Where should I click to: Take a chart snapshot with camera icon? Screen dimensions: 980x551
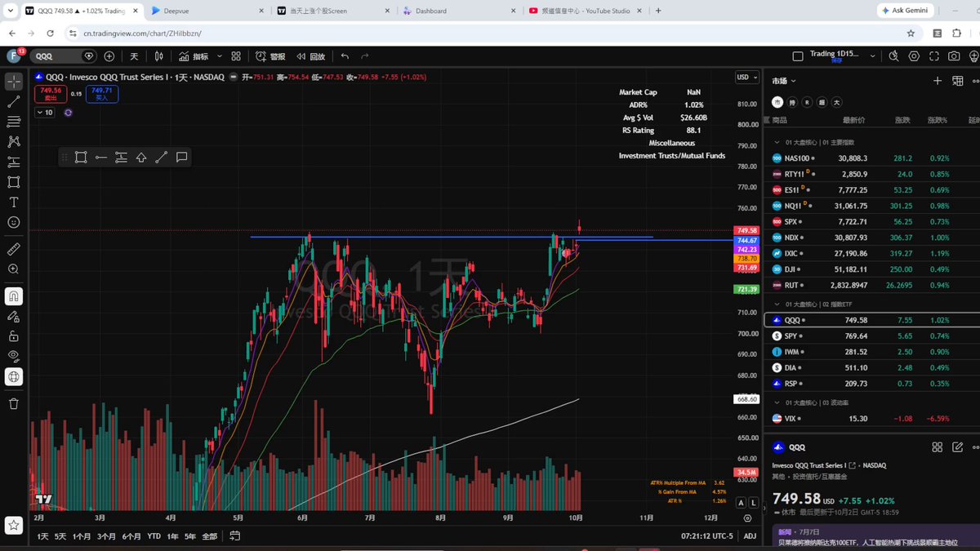click(954, 56)
